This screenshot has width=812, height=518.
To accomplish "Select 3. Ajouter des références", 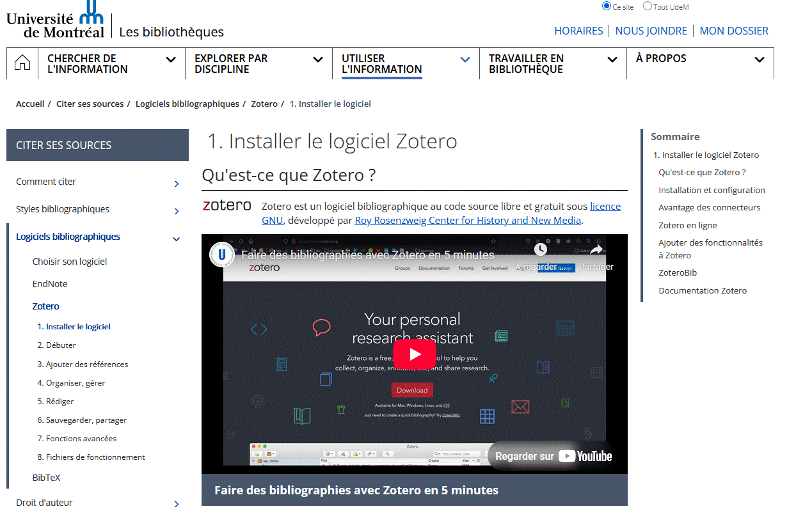I will click(83, 365).
